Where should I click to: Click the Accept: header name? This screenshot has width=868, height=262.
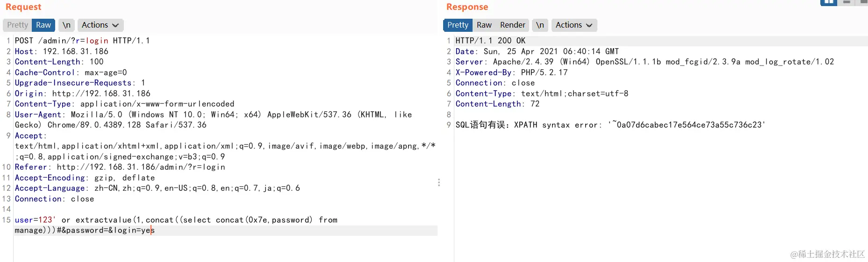point(30,136)
